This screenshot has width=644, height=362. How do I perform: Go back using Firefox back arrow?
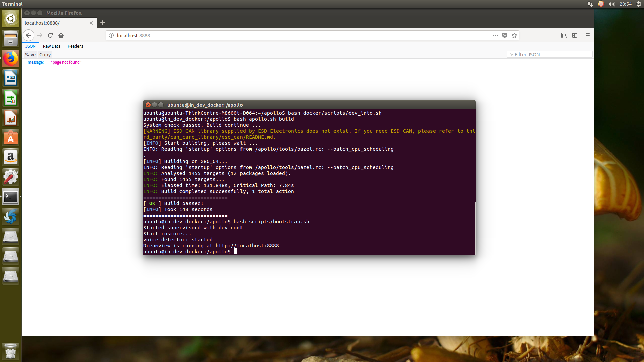[x=29, y=35]
